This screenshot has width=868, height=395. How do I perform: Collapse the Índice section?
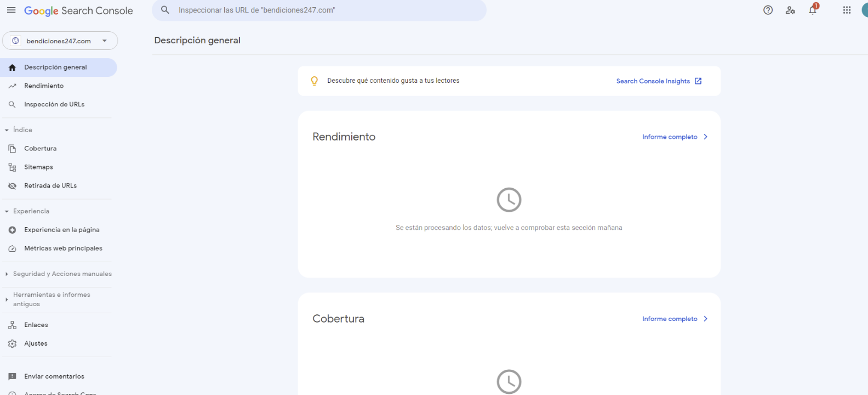[7, 130]
